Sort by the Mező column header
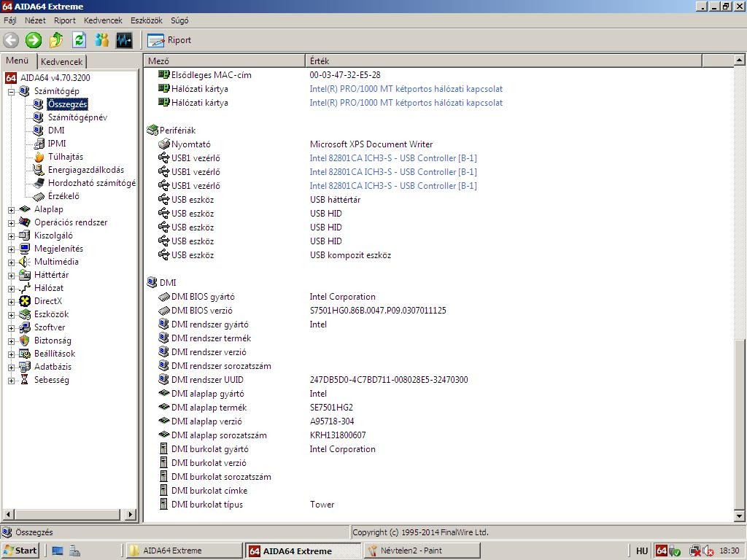This screenshot has width=747, height=560. [225, 61]
